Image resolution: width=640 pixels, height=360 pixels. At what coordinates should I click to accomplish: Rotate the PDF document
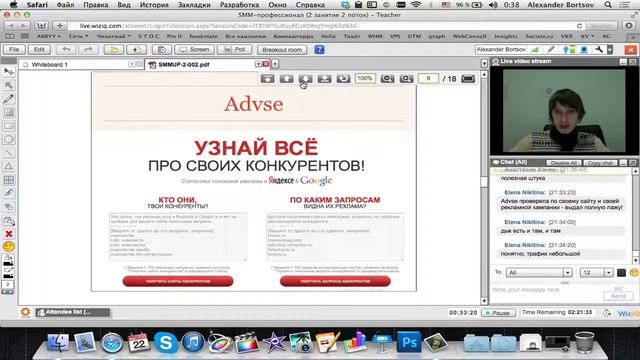(x=343, y=78)
